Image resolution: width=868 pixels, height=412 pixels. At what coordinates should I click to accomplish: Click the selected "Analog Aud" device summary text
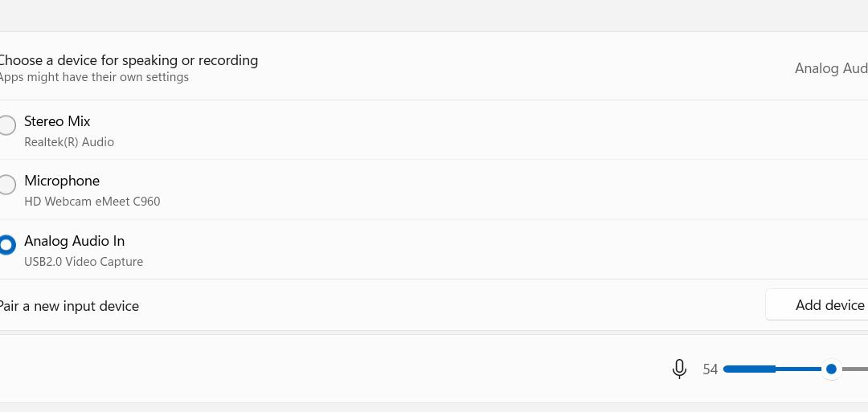830,68
